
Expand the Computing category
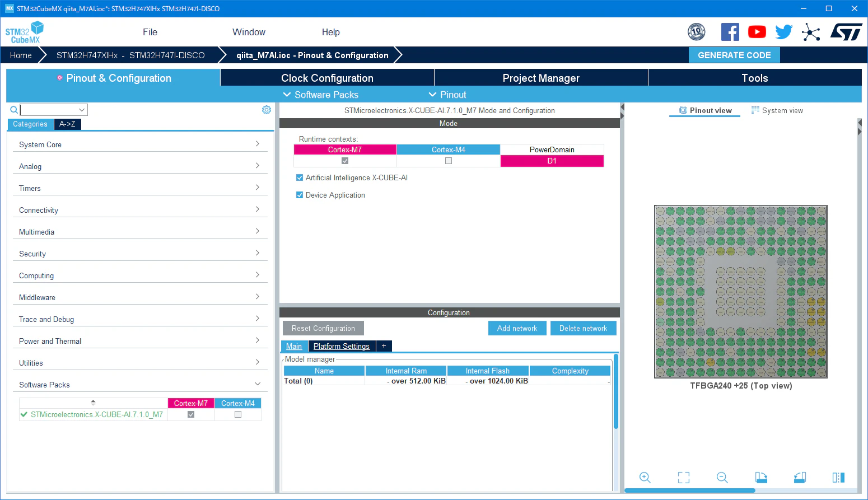coord(140,275)
